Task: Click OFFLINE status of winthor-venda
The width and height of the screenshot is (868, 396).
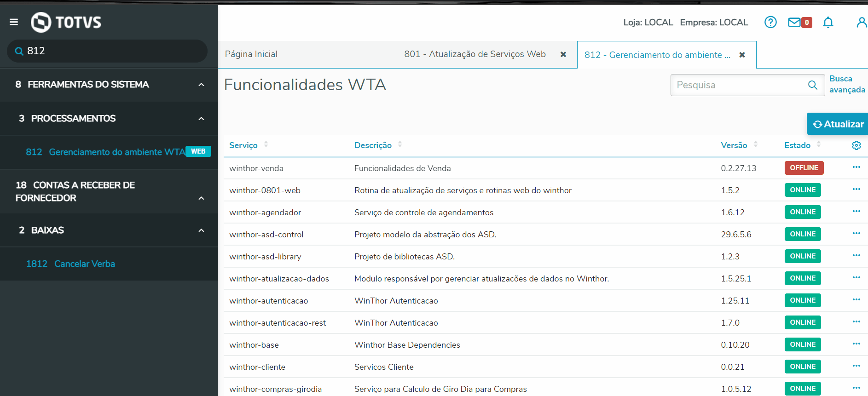Action: [804, 168]
